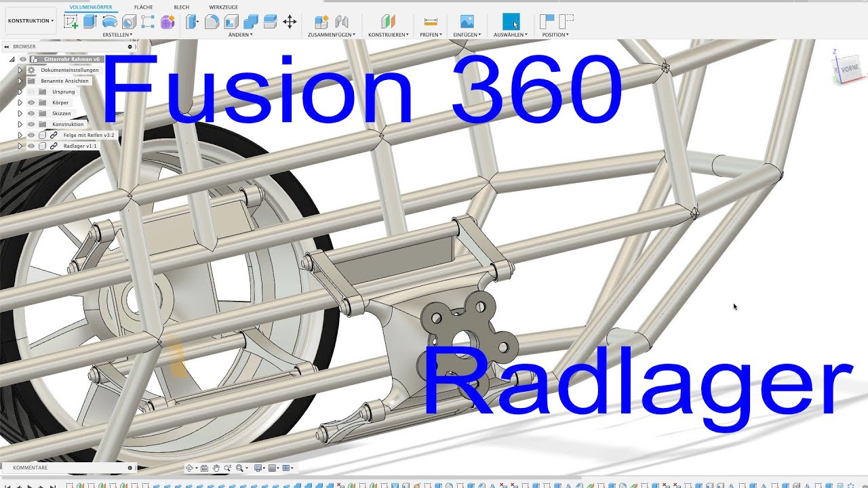This screenshot has width=868, height=488.
Task: Open the ZUSAMMENFÜGEN dropdown menu
Action: coord(332,35)
